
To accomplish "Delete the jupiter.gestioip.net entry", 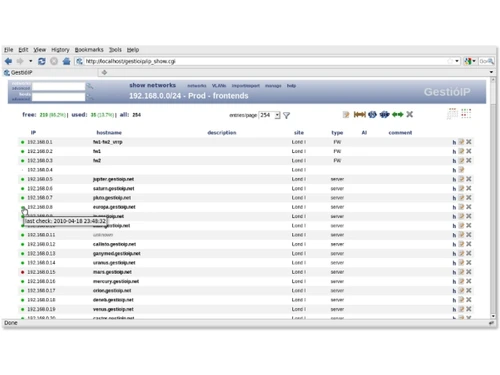I will pyautogui.click(x=469, y=179).
